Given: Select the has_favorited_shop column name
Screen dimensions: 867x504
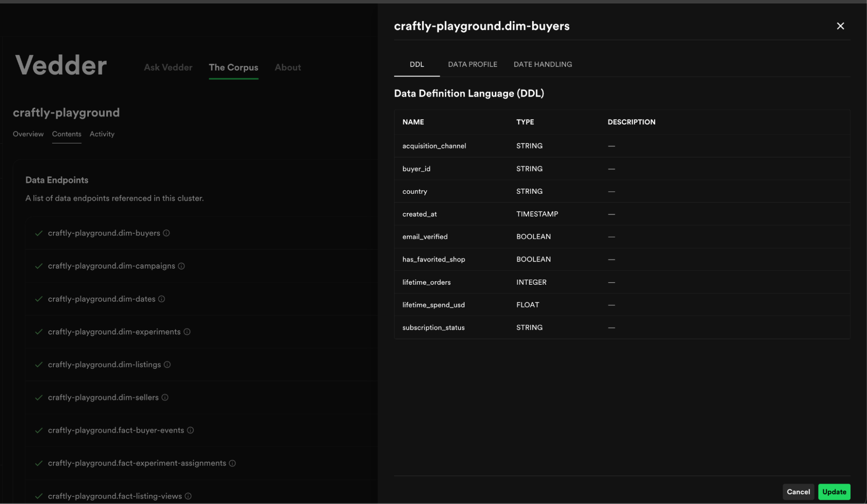Looking at the screenshot, I should (434, 260).
